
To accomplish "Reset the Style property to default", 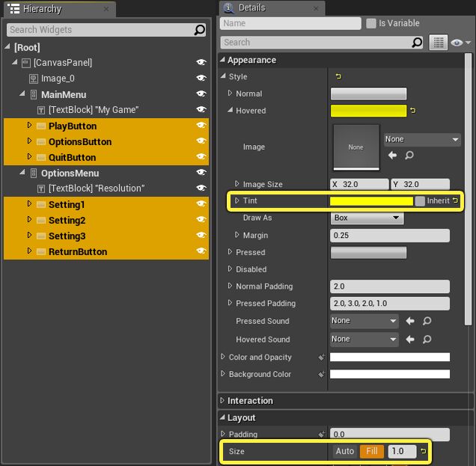I will click(338, 76).
